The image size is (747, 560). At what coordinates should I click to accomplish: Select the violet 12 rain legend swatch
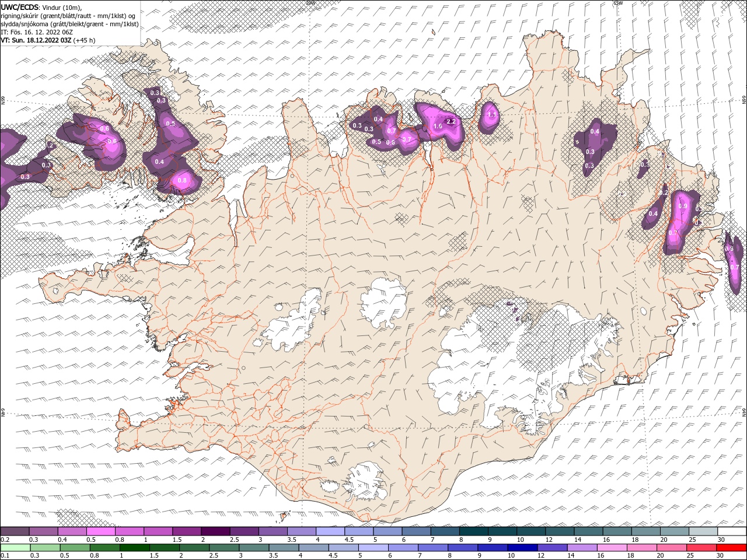tap(553, 548)
